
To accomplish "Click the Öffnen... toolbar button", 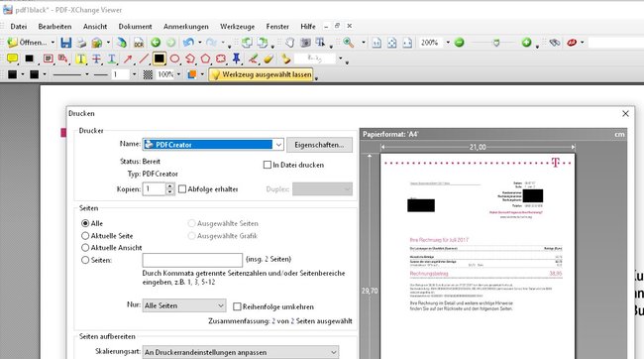I will [x=28, y=43].
